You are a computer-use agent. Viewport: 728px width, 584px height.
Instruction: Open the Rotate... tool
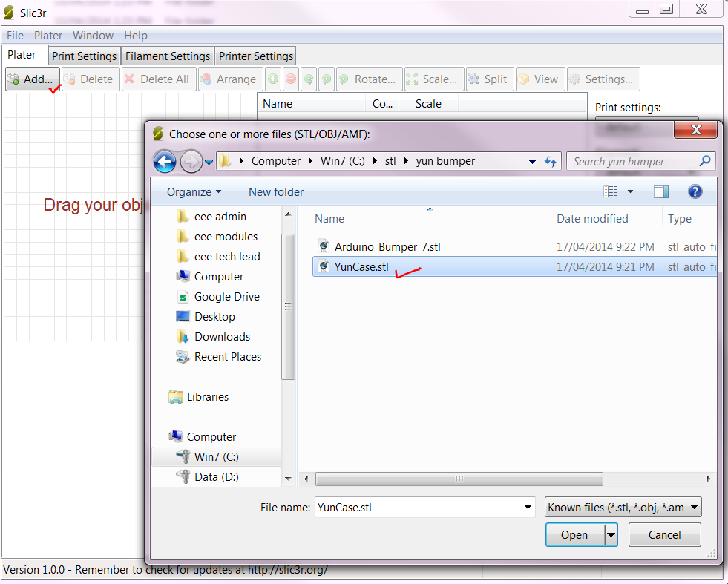[x=369, y=79]
